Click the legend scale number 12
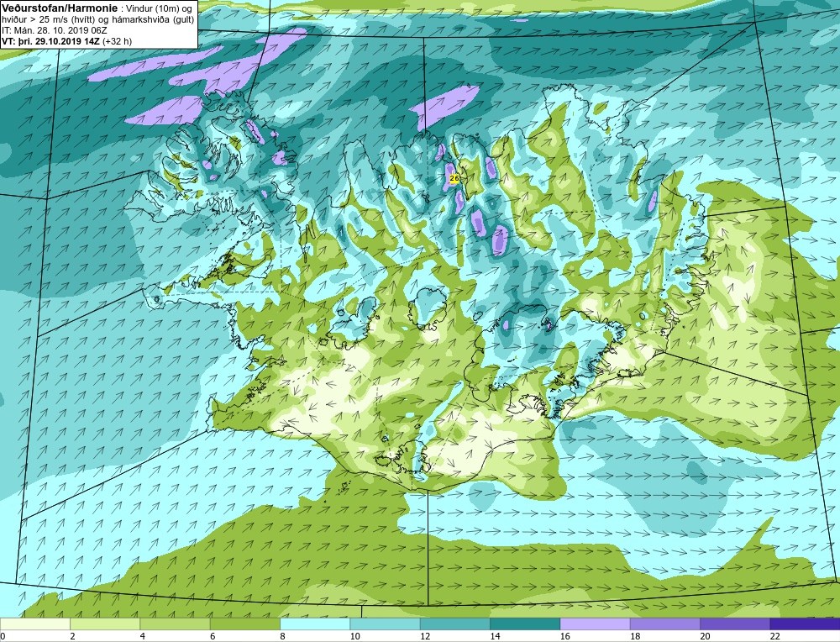840x642 pixels. pos(425,636)
